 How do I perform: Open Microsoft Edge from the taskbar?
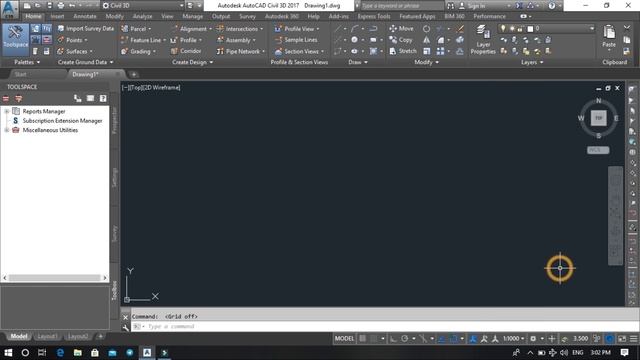click(x=60, y=353)
